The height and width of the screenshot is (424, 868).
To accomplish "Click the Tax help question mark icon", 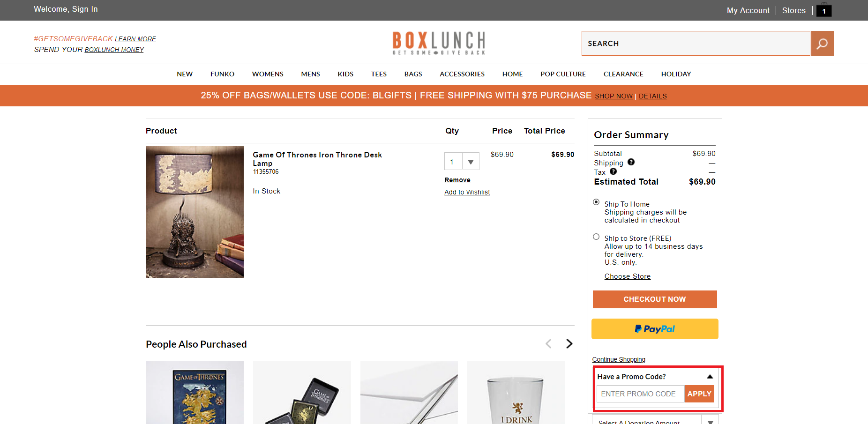I will click(x=613, y=171).
